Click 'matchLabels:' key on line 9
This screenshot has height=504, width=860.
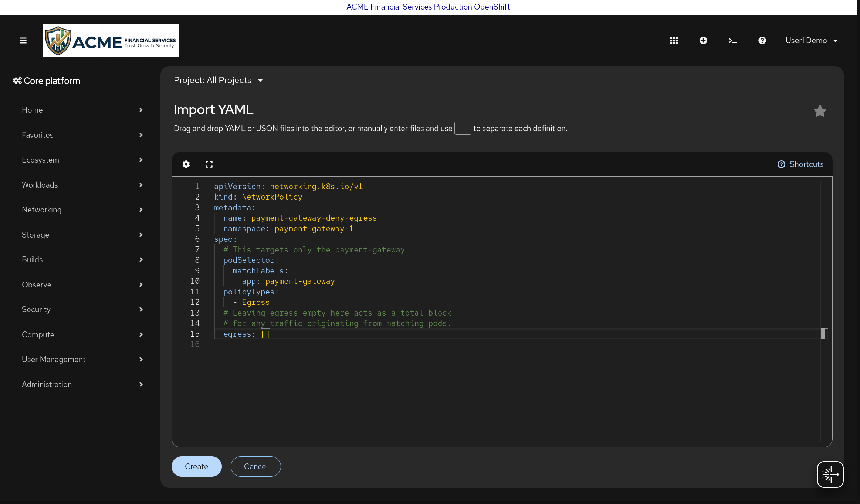coord(260,271)
